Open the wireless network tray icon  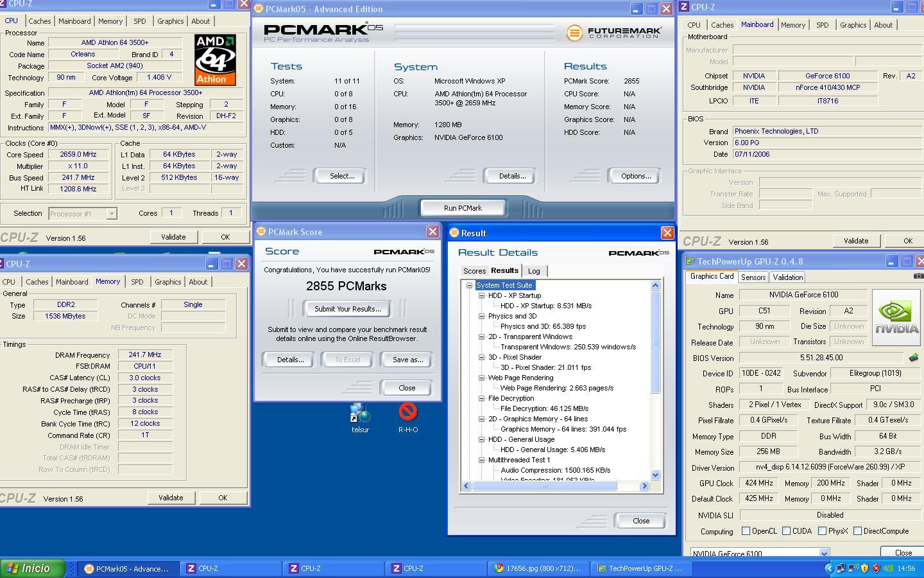(853, 568)
